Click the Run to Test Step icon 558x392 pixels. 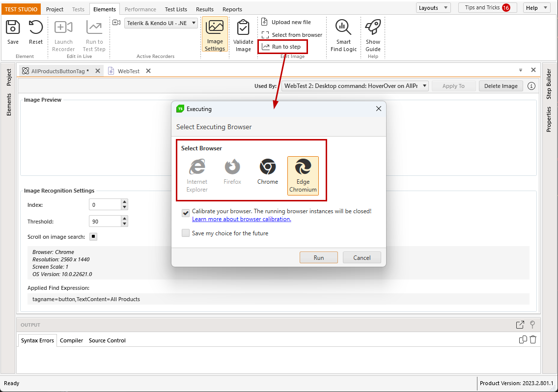[94, 28]
